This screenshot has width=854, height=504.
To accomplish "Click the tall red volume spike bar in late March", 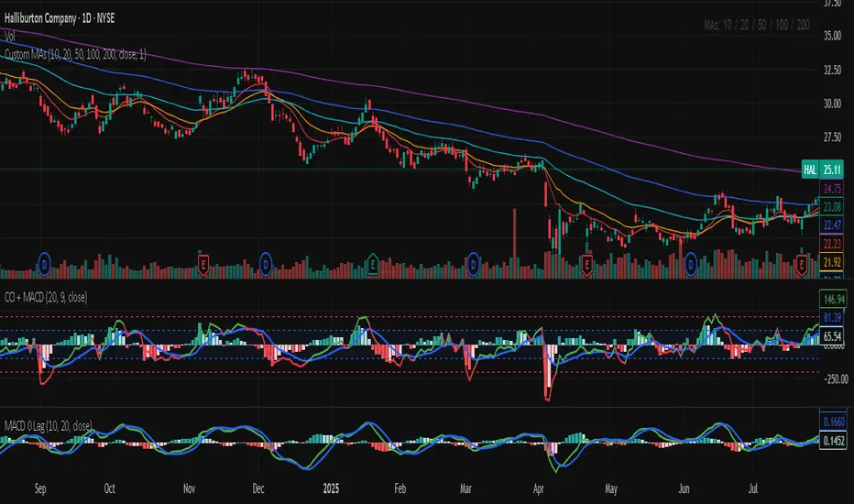I will click(x=514, y=243).
